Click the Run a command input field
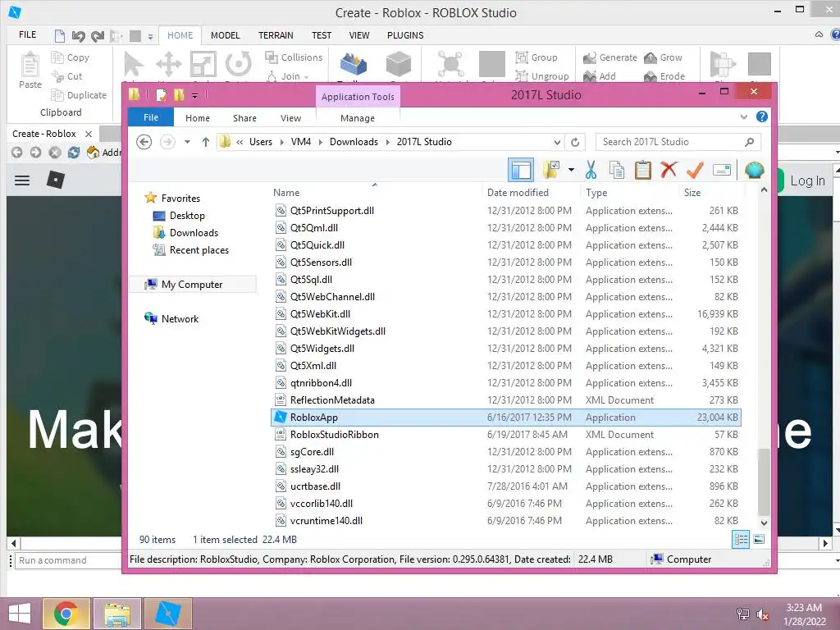The height and width of the screenshot is (630, 840). (67, 560)
